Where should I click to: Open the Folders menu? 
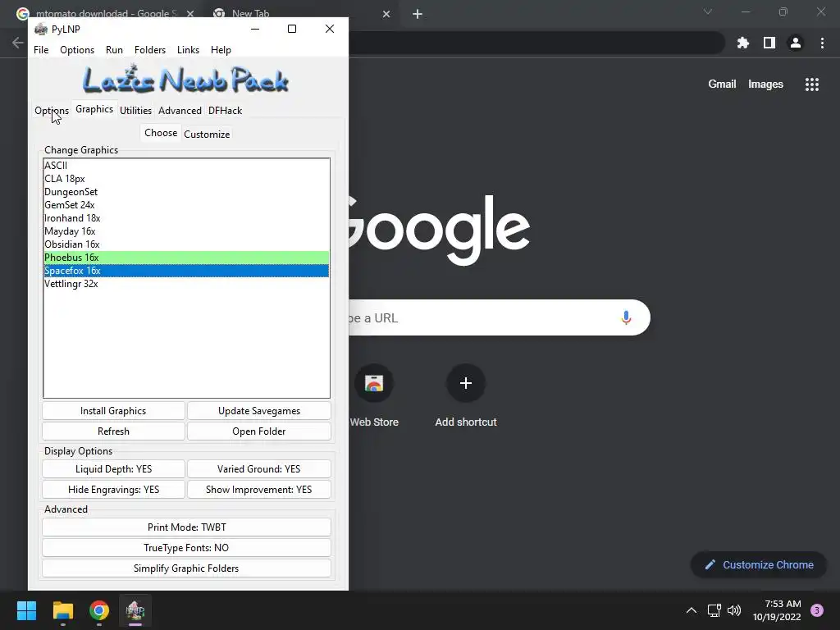point(150,50)
